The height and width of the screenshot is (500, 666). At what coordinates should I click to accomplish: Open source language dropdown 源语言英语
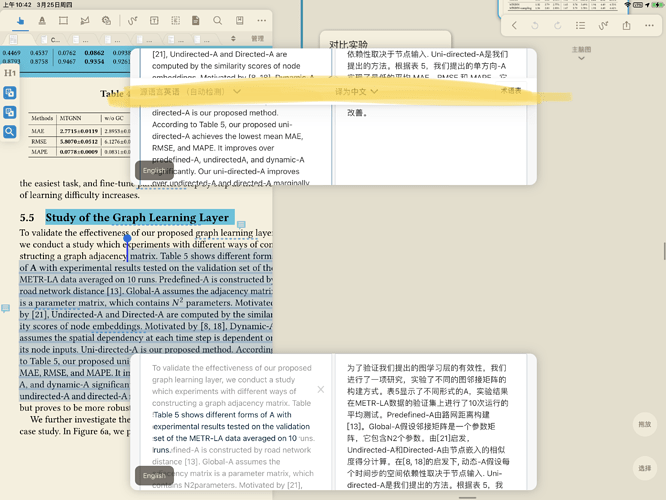[190, 91]
